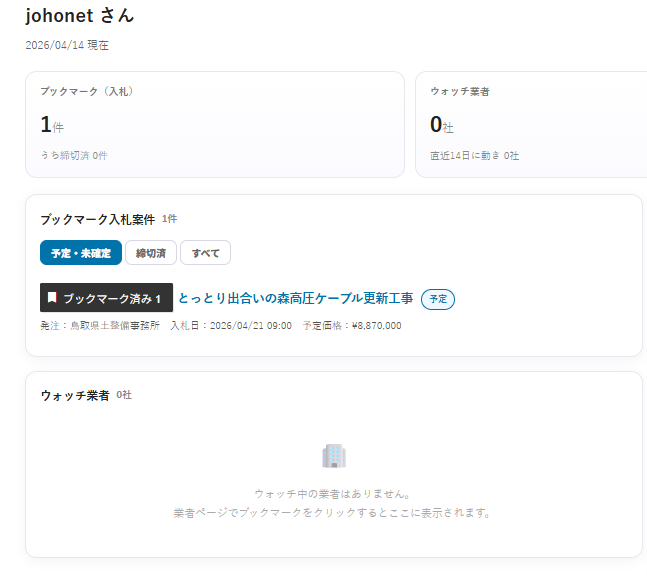Screen dimensions: 647x576
Task: Show all bids with すべて tab
Action: click(205, 253)
